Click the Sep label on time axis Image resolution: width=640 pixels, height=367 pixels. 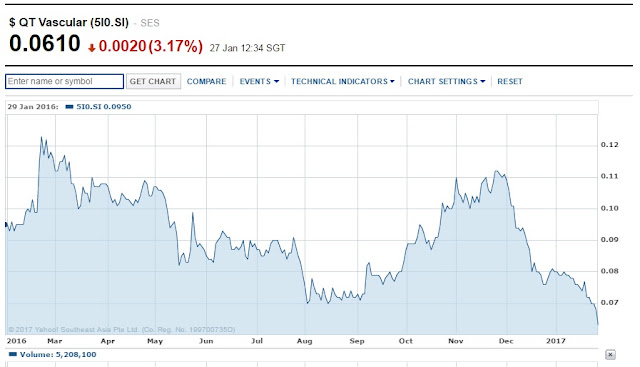pyautogui.click(x=357, y=341)
